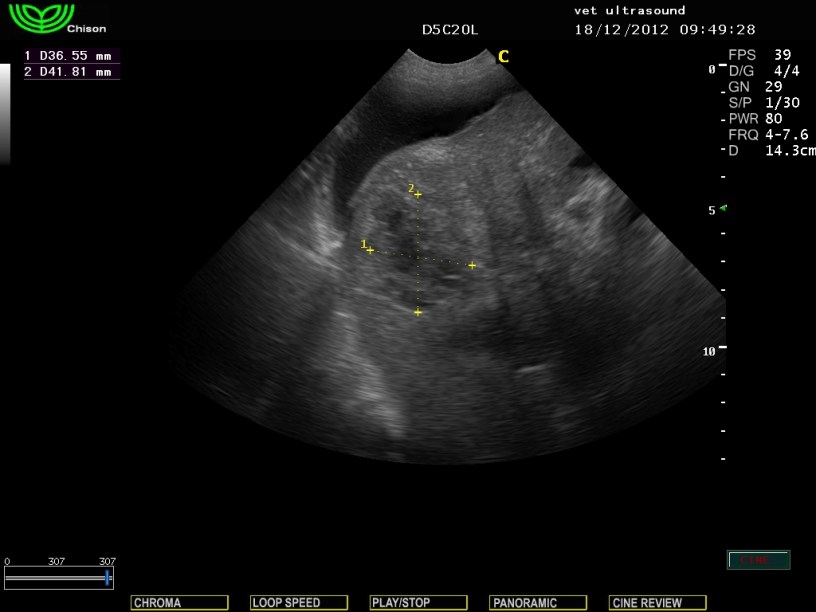816x612 pixels.
Task: Select caliper marker 2 top cross
Action: click(x=418, y=194)
